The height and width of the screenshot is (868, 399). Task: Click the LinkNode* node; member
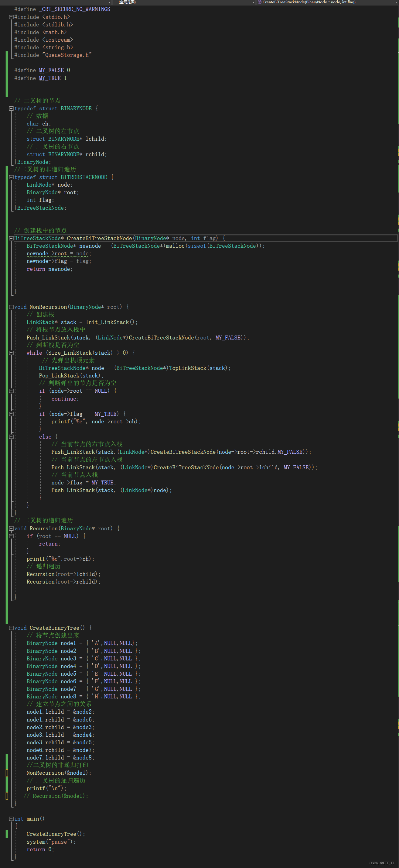point(49,185)
